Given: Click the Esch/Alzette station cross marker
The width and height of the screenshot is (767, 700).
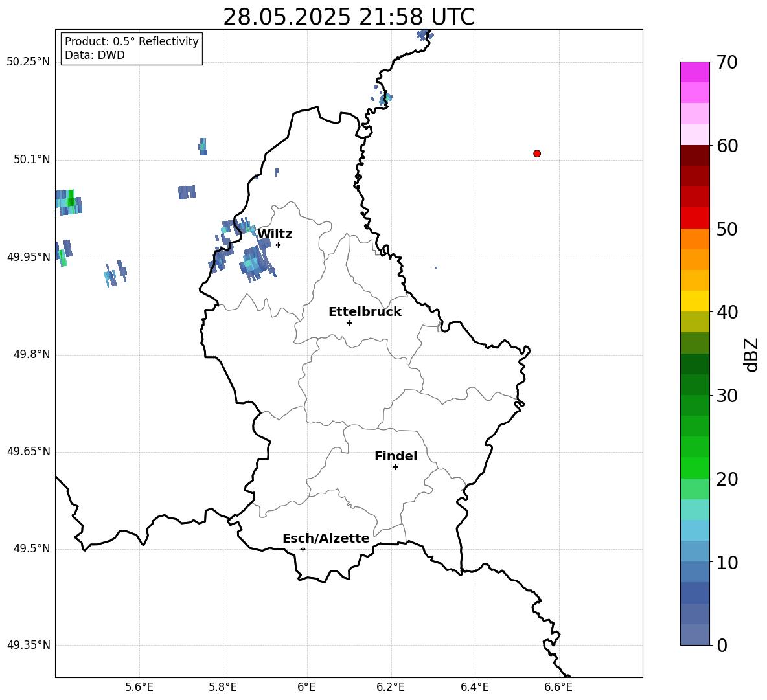Looking at the screenshot, I should click(x=303, y=549).
